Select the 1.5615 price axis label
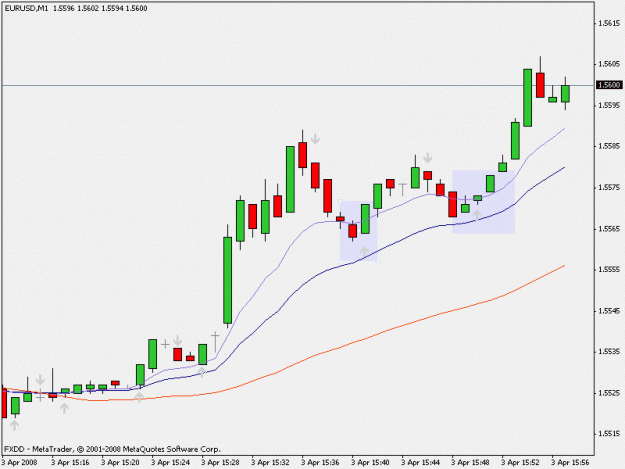The height and width of the screenshot is (469, 625). point(609,24)
